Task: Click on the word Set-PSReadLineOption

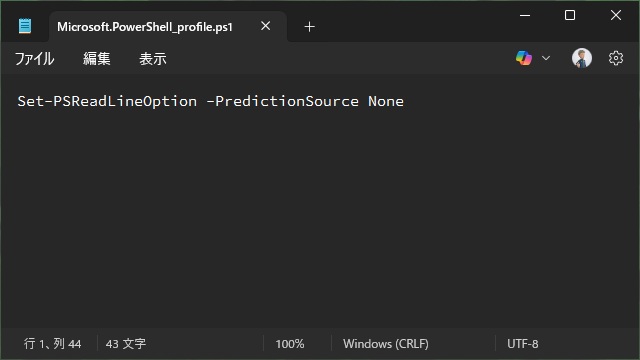Action: pos(107,101)
